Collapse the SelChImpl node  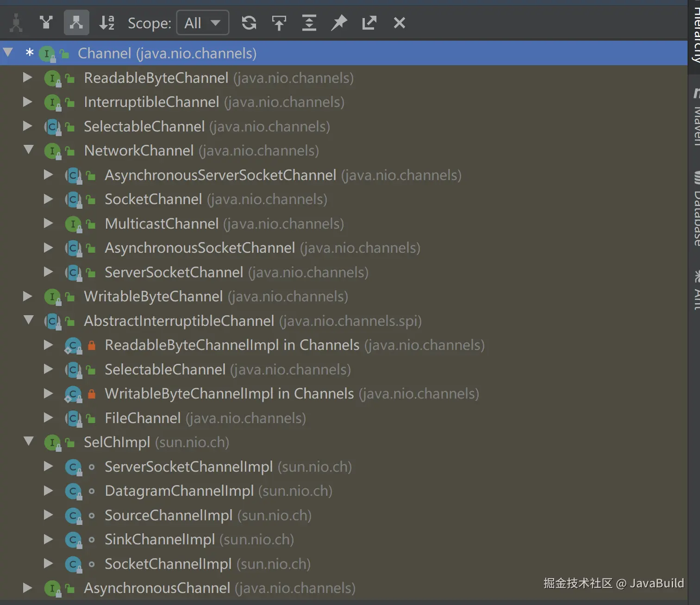tap(29, 441)
